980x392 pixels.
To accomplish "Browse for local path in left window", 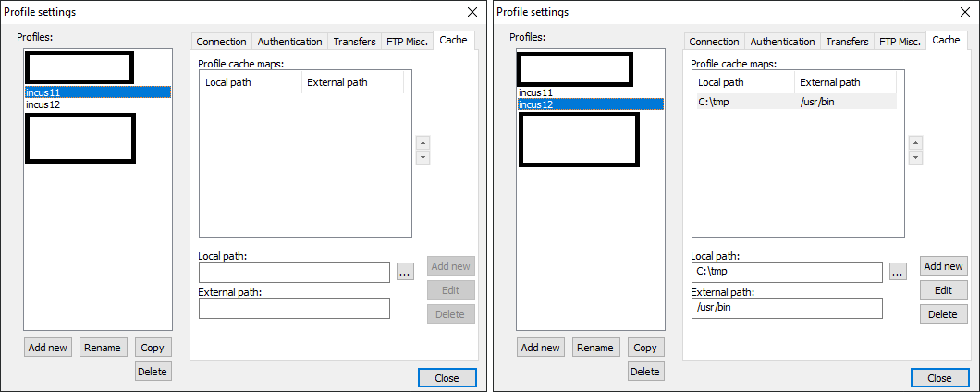I will pyautogui.click(x=405, y=272).
